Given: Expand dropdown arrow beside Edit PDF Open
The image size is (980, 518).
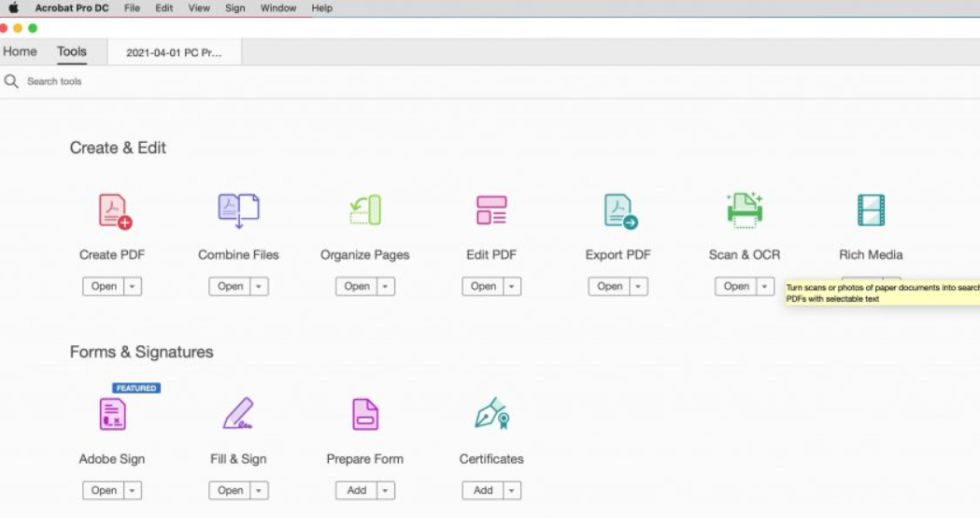Looking at the screenshot, I should 511,287.
